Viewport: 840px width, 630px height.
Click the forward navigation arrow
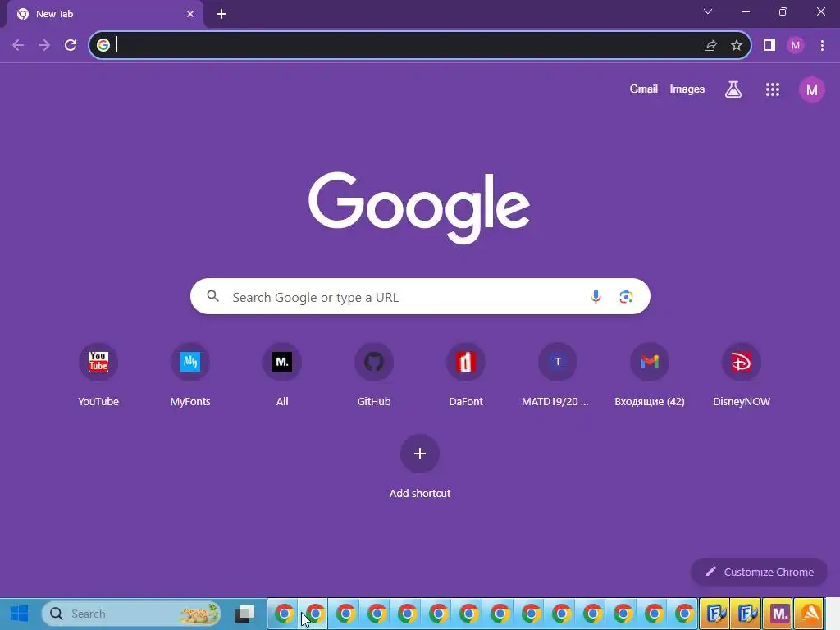(x=44, y=46)
